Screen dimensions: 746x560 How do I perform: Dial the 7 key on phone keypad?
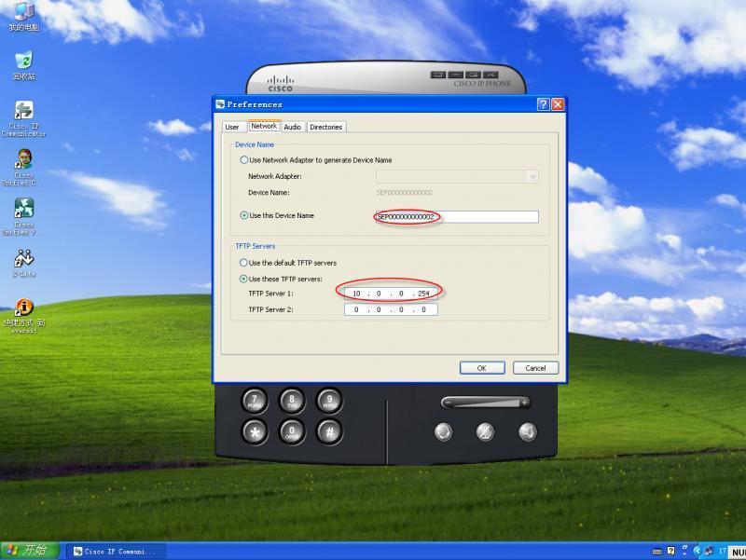255,402
